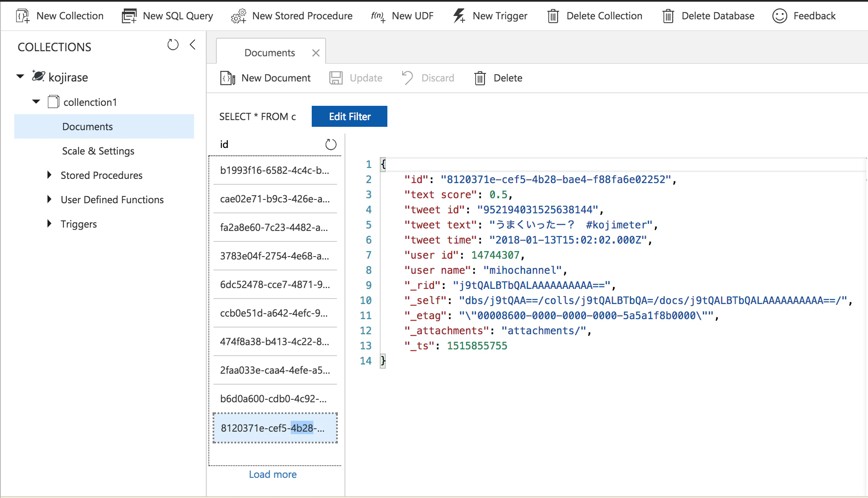The width and height of the screenshot is (868, 498).
Task: Open document b1993f16-6582-4c4c-b...
Action: pyautogui.click(x=275, y=170)
